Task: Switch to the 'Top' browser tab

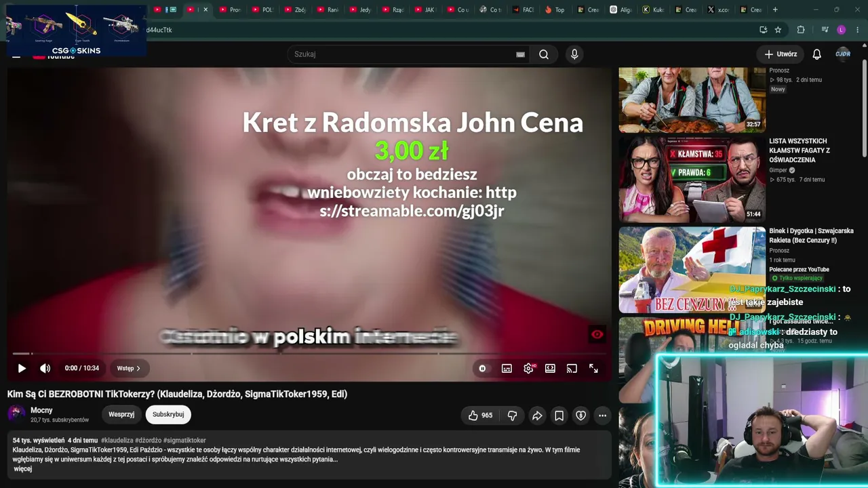Action: click(555, 9)
